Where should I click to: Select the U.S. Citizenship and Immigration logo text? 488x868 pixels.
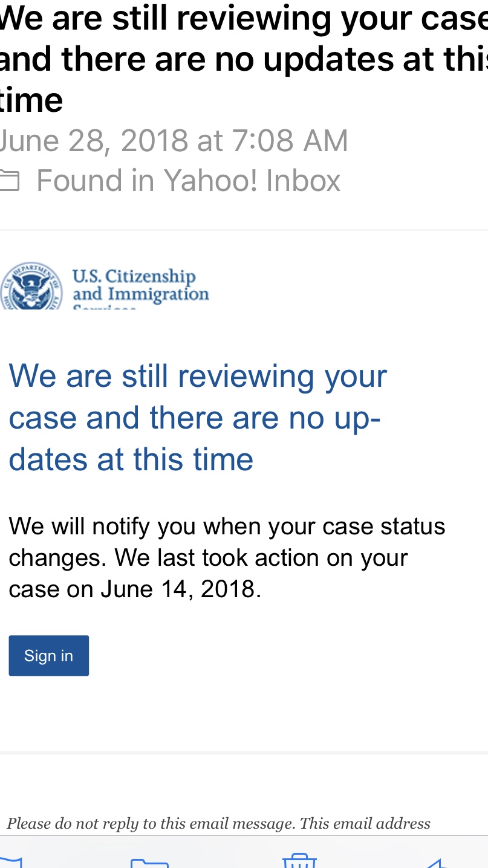tap(140, 288)
